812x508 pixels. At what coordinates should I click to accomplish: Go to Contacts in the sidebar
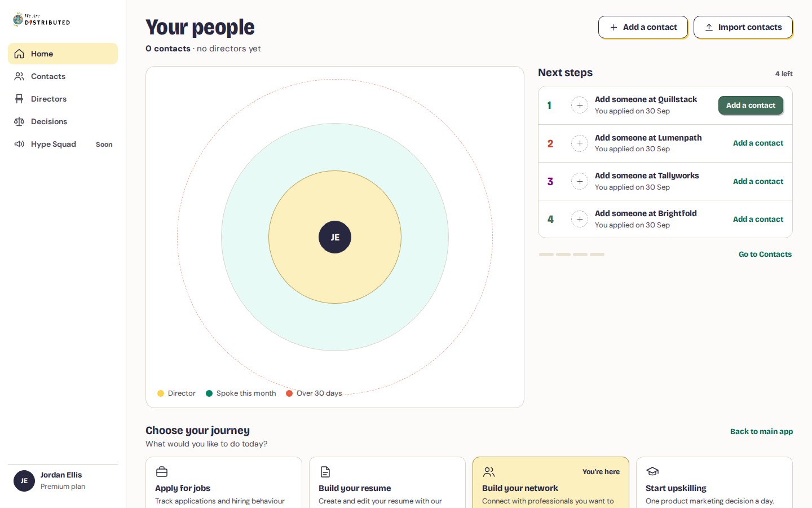[x=63, y=76]
